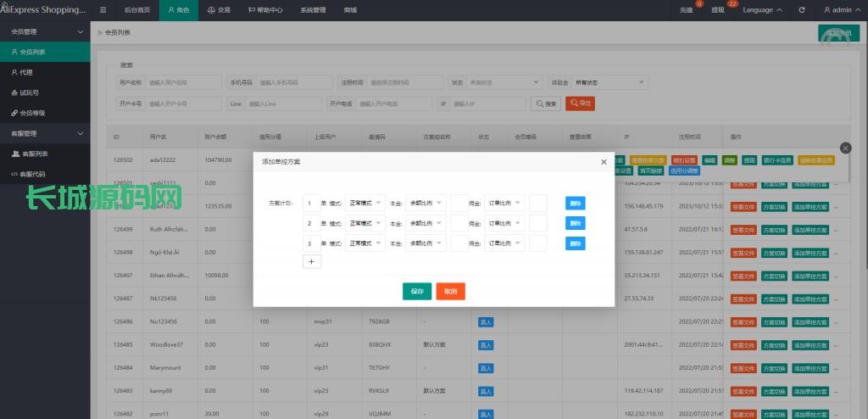
Task: Toggle the sidebar collapse hamburger icon
Action: (x=103, y=10)
